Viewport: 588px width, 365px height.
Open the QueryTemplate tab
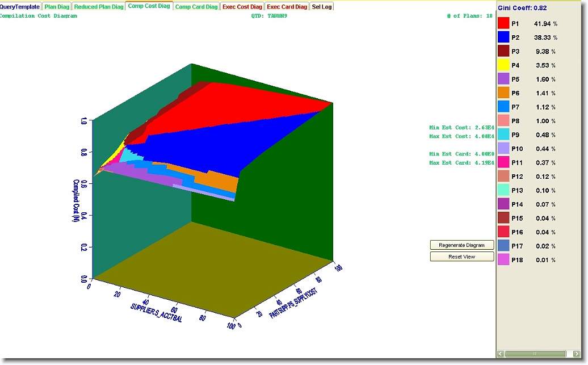pos(20,7)
